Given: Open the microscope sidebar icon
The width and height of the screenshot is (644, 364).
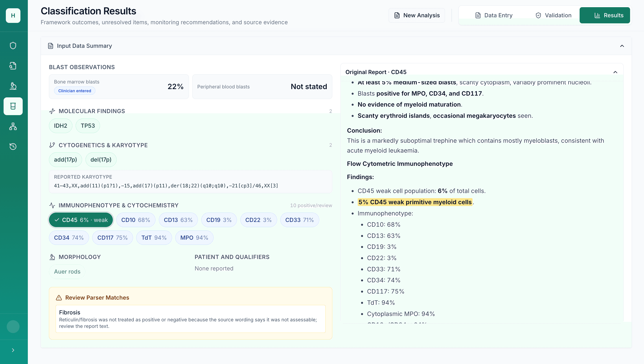Looking at the screenshot, I should point(13,86).
